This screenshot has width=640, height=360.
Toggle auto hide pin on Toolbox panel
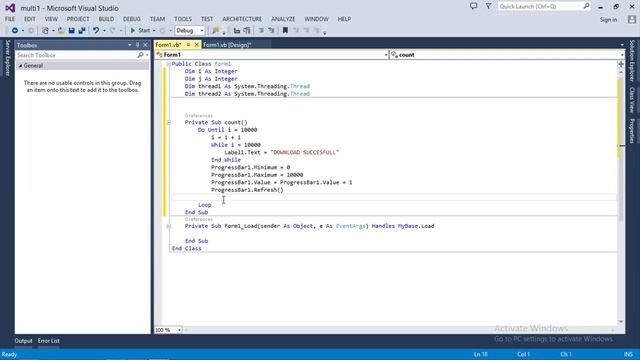(x=138, y=45)
